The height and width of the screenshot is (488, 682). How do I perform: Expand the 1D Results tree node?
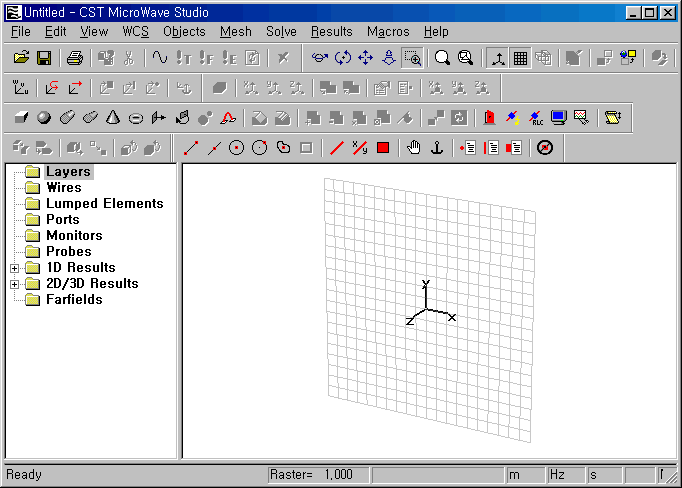tap(14, 268)
